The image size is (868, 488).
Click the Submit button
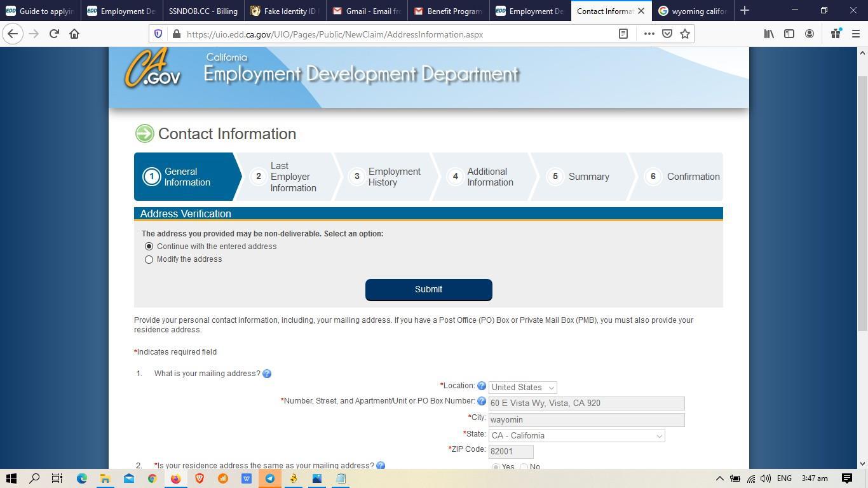(x=428, y=290)
